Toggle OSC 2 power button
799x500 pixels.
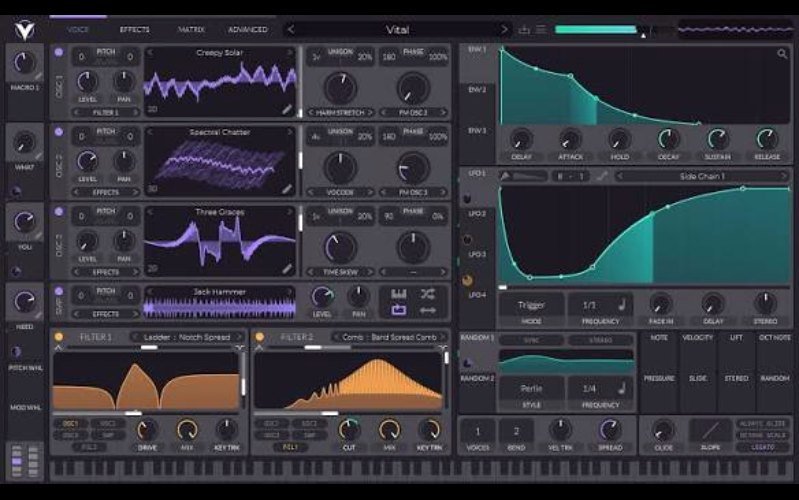[59, 131]
